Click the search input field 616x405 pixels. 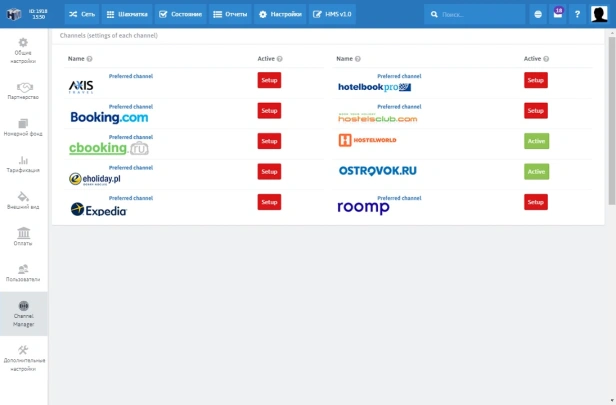480,14
